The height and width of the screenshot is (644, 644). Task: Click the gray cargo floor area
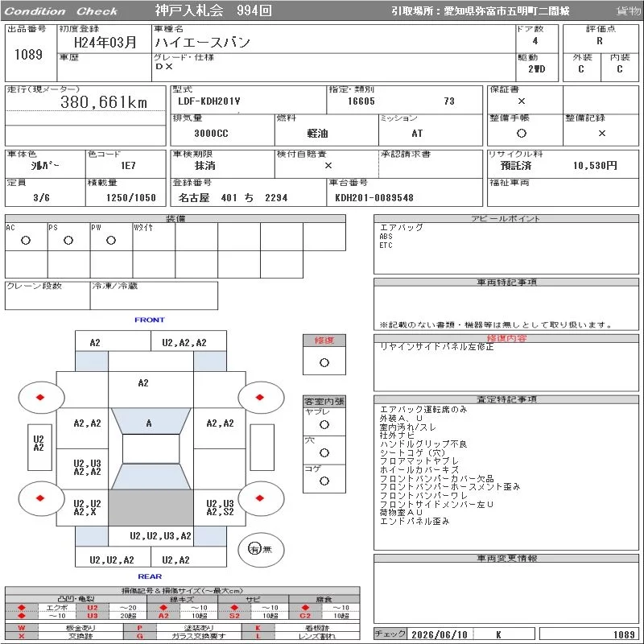tap(151, 508)
